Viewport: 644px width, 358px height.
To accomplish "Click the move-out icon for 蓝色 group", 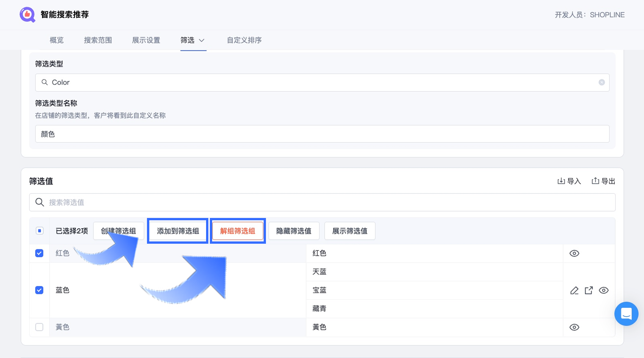I will [589, 290].
